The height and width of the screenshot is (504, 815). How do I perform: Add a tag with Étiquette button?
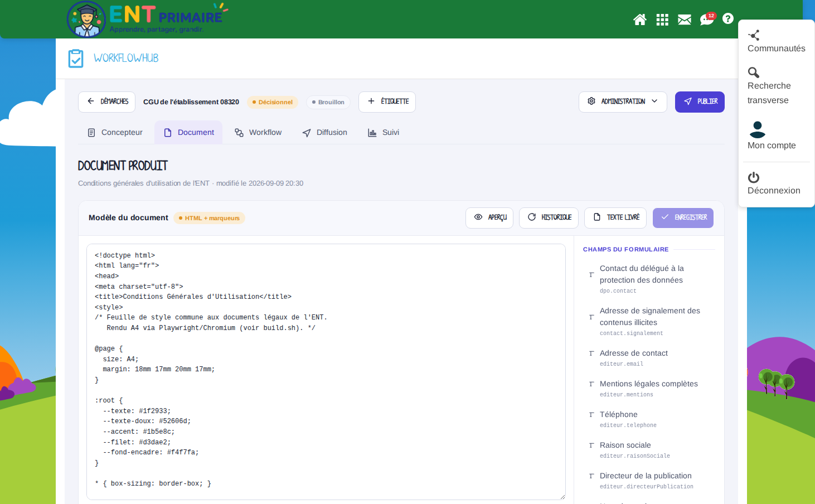pyautogui.click(x=387, y=101)
